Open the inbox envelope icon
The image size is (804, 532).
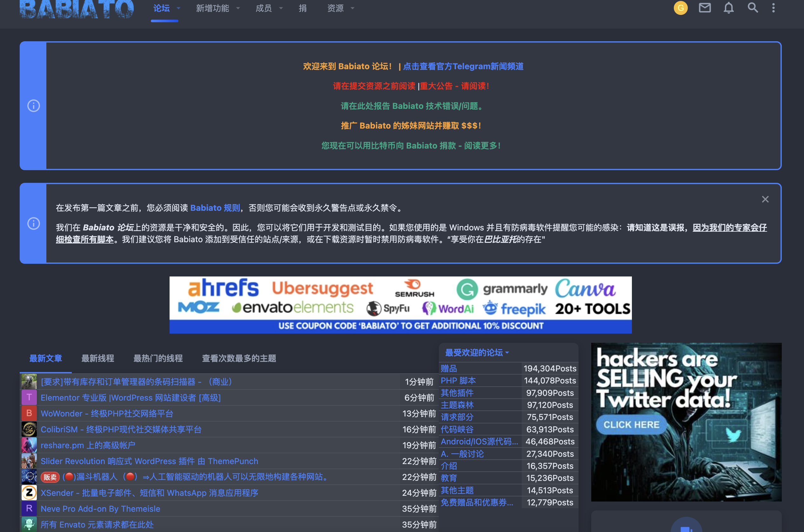[x=705, y=8]
